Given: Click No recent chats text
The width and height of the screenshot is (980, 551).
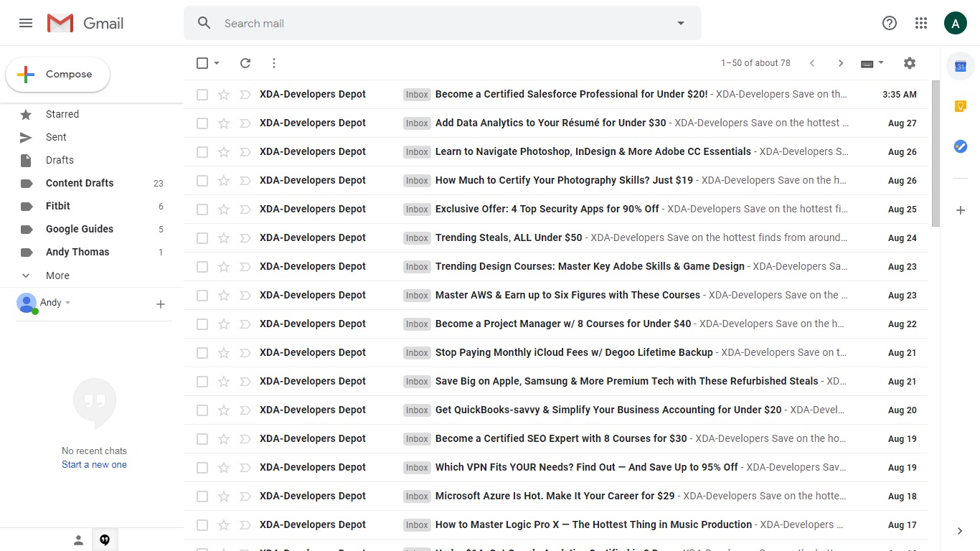Looking at the screenshot, I should pos(94,451).
